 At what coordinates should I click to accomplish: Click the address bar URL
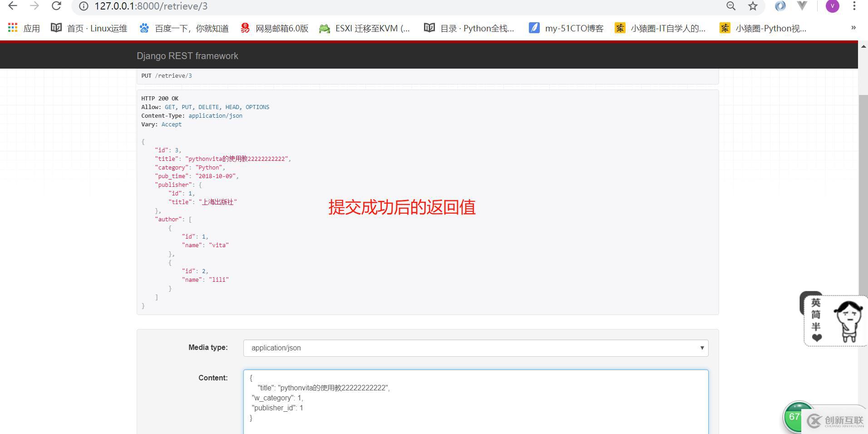[x=151, y=6]
